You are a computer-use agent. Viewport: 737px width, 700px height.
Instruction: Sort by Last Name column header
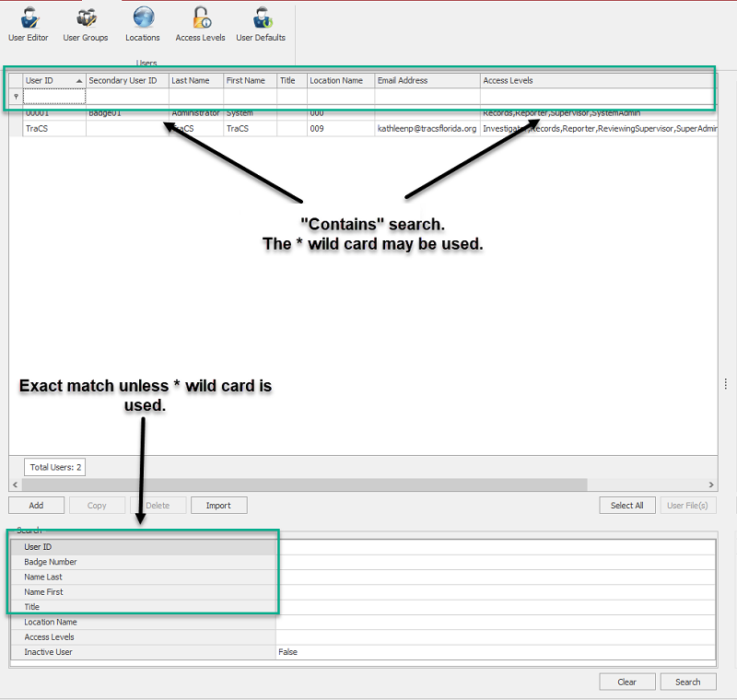[195, 81]
